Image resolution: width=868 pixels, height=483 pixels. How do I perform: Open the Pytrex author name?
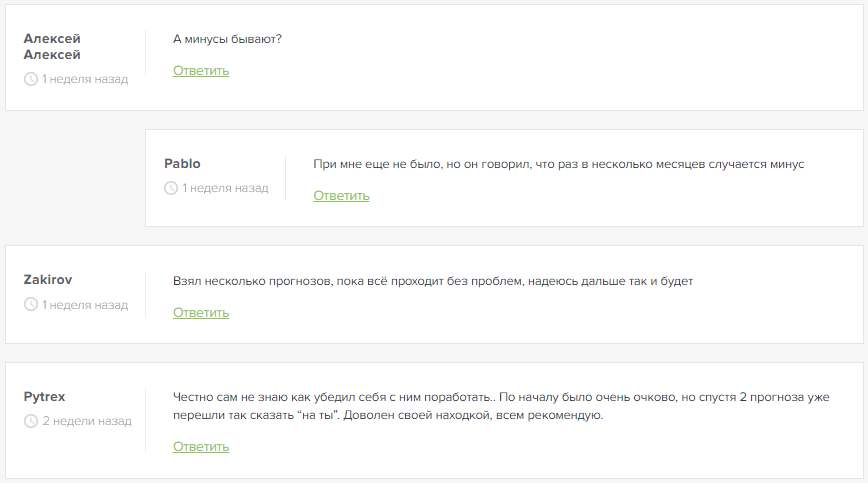(44, 397)
